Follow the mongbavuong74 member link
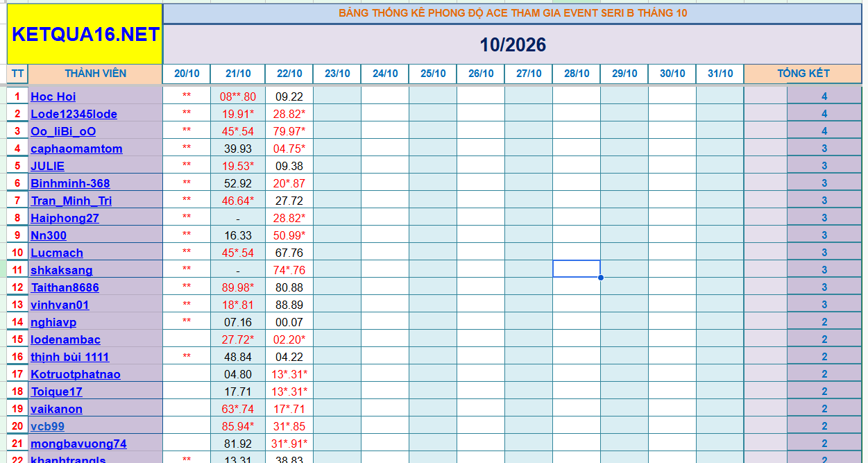 (x=78, y=444)
